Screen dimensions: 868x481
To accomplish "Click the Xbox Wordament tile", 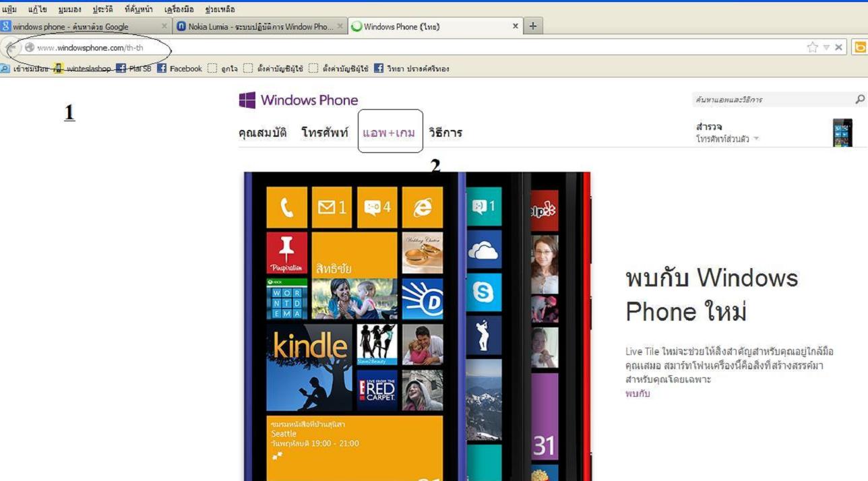I will [287, 298].
